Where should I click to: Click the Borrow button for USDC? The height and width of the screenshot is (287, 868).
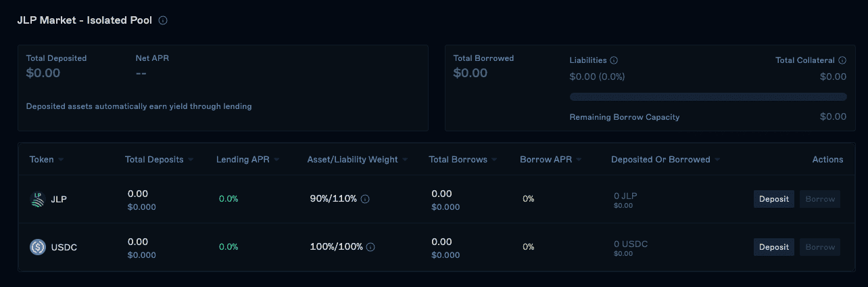[820, 247]
